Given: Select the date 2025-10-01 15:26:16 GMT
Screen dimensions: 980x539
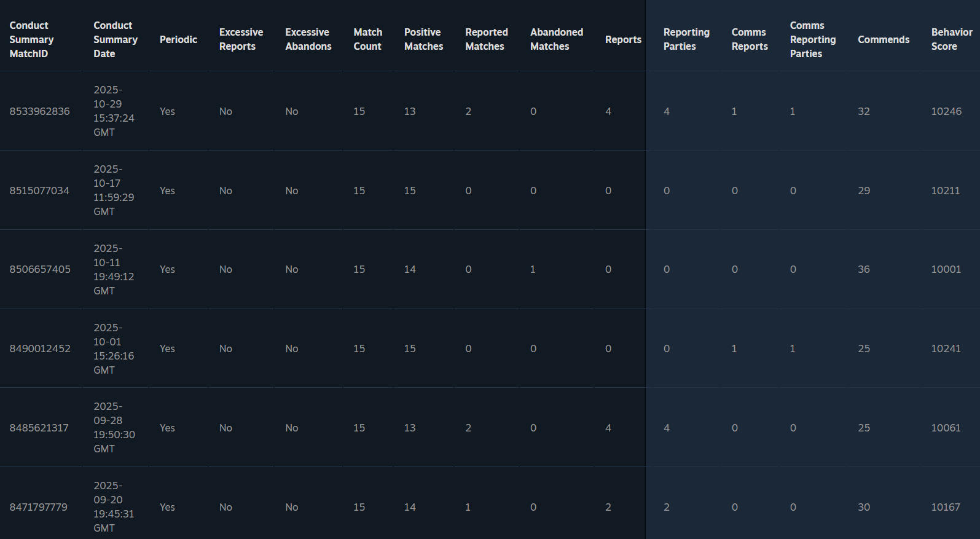Looking at the screenshot, I should click(114, 348).
